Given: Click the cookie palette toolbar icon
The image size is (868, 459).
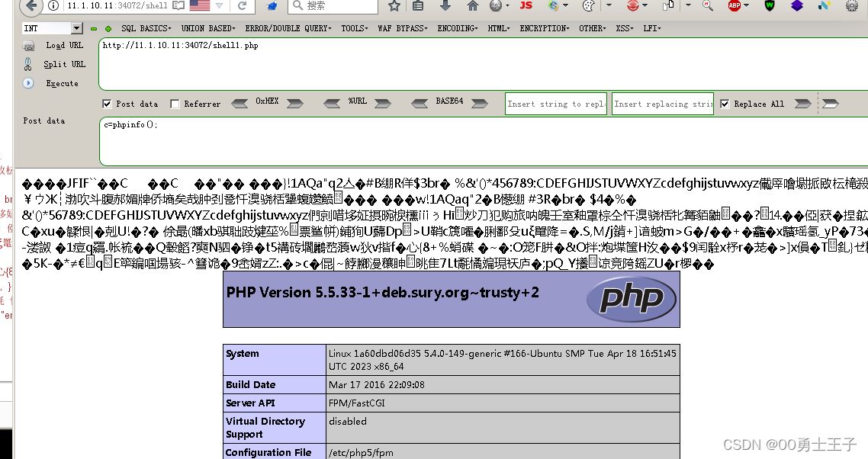Looking at the screenshot, I should [x=588, y=6].
